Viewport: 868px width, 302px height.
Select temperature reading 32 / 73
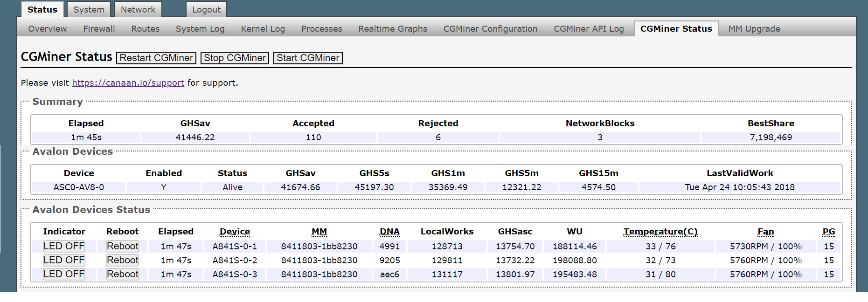660,261
